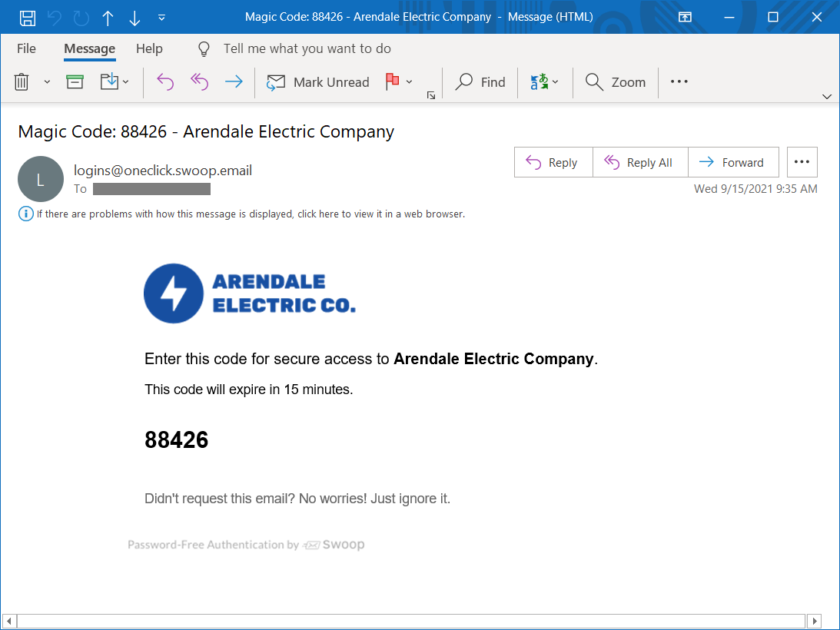Click the info icon on the info bar

click(x=25, y=214)
